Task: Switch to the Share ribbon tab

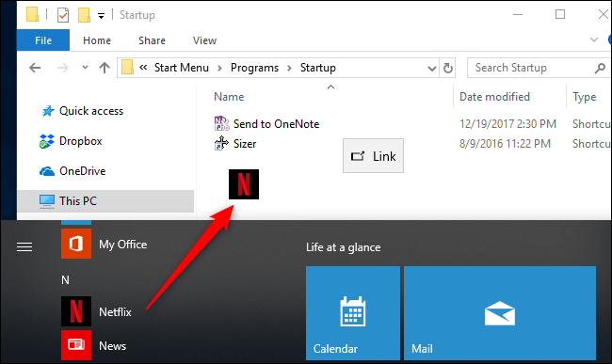Action: click(x=152, y=40)
